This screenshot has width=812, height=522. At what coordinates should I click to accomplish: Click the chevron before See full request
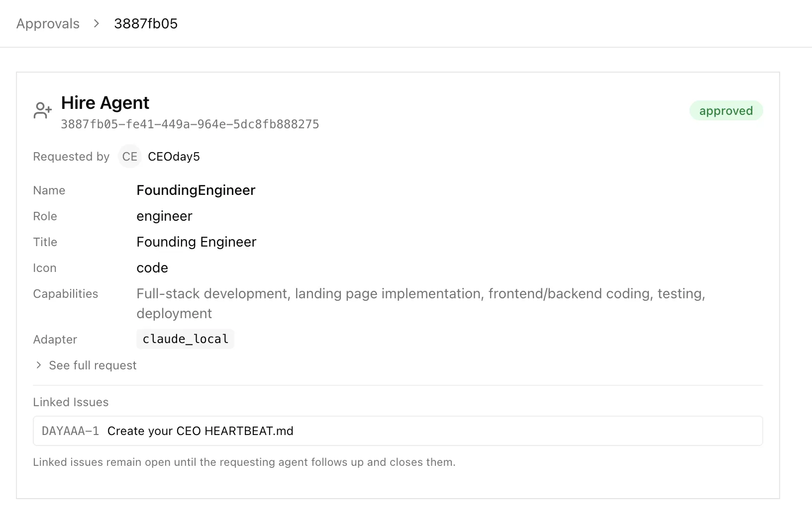(x=38, y=365)
